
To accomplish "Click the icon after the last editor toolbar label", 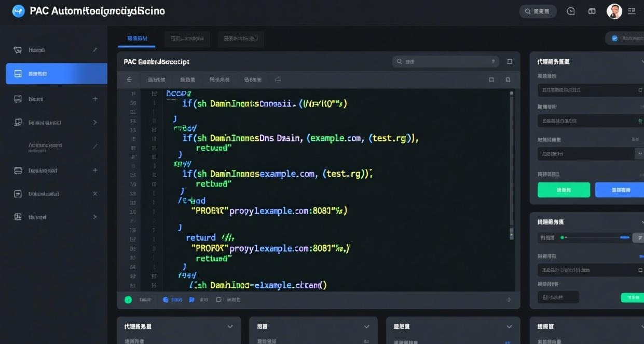I will [x=278, y=80].
